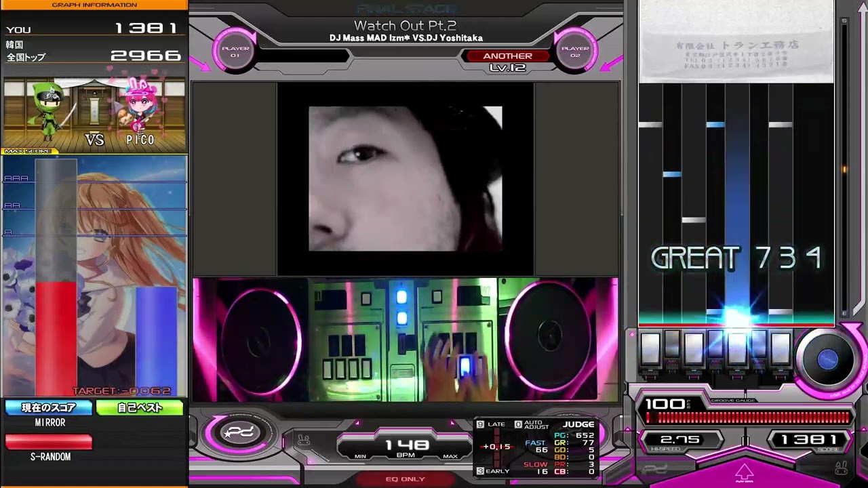Image resolution: width=868 pixels, height=488 pixels.
Task: Click the HI-SPEED 2.75 display
Action: pos(682,439)
